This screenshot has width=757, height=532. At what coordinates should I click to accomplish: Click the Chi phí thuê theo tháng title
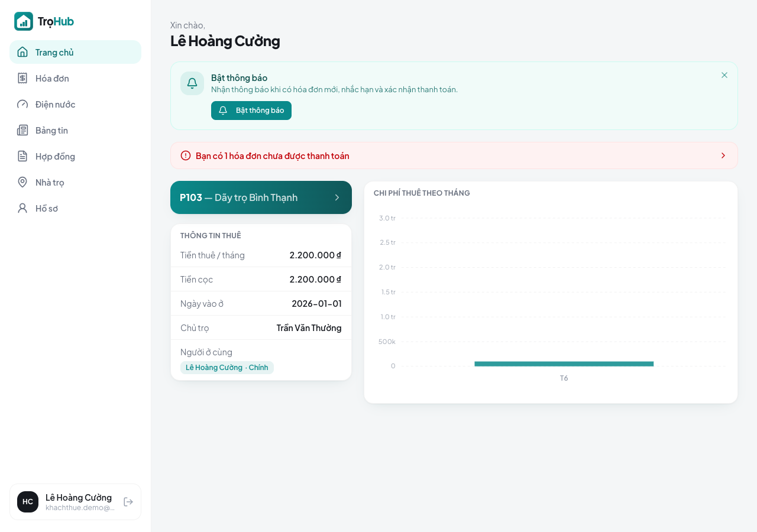pos(422,193)
